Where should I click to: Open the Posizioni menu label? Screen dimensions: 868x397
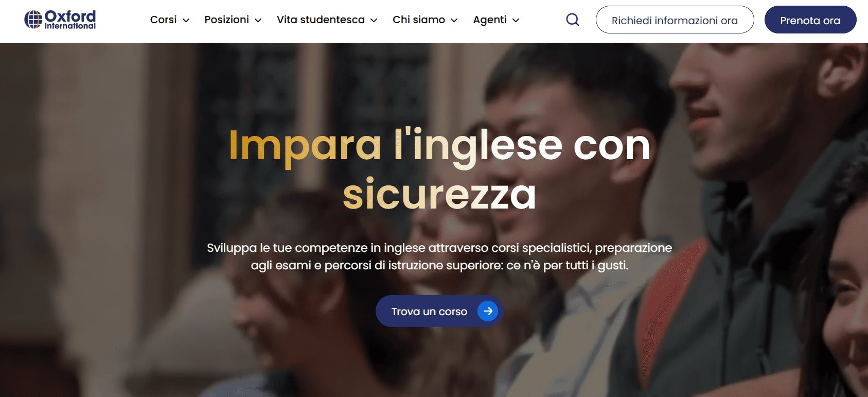click(226, 20)
